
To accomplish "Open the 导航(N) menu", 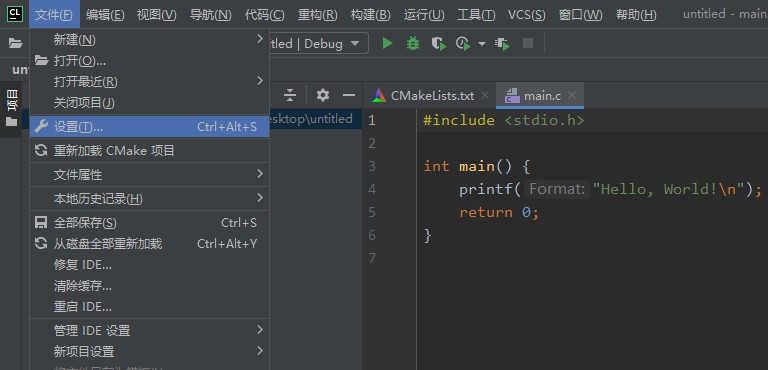I will coord(211,15).
